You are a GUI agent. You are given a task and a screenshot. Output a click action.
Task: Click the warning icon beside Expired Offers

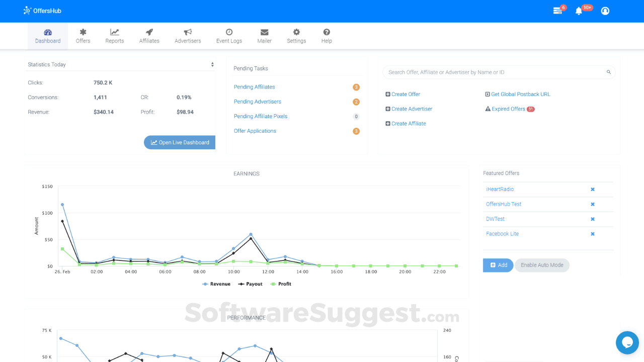point(488,109)
